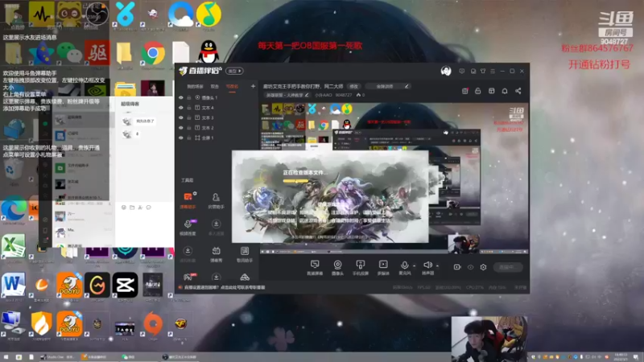The image size is (644, 362).
Task: Hide the 文本 2 source with eye icon
Action: (x=180, y=128)
